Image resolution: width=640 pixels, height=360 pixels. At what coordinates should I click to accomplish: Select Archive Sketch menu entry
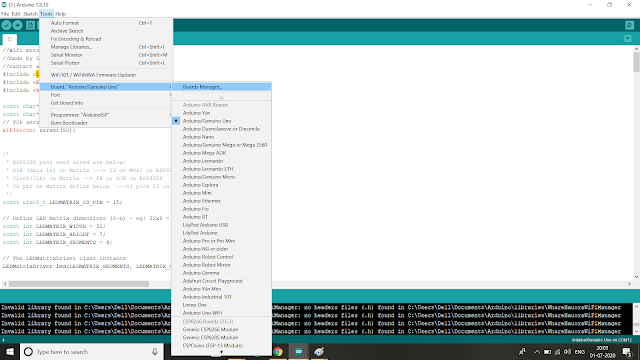[106, 31]
